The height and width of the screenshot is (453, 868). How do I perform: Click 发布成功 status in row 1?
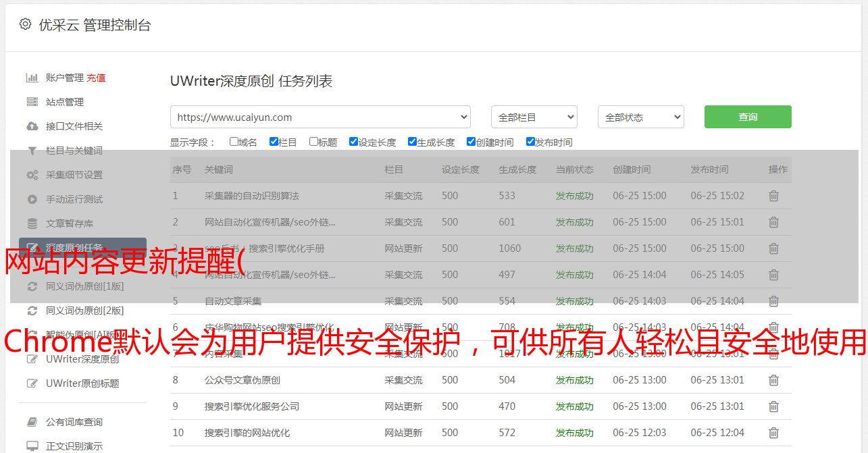click(575, 196)
